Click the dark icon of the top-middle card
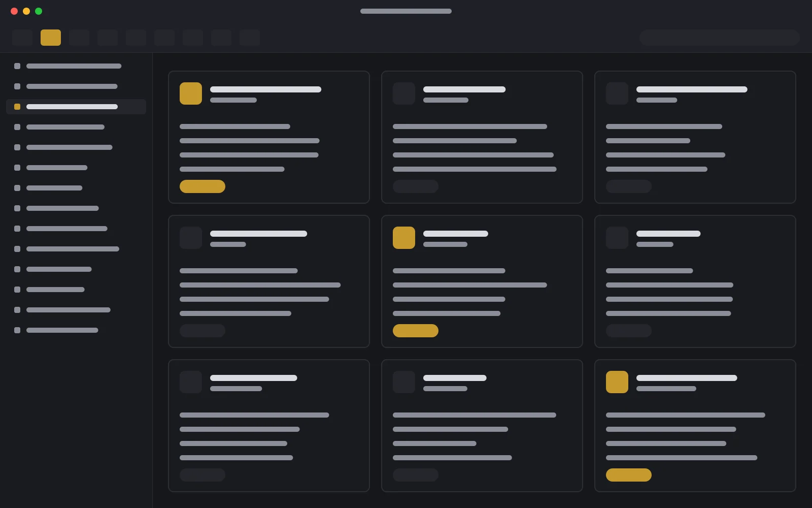Screen dimensions: 812x508 (x=404, y=93)
